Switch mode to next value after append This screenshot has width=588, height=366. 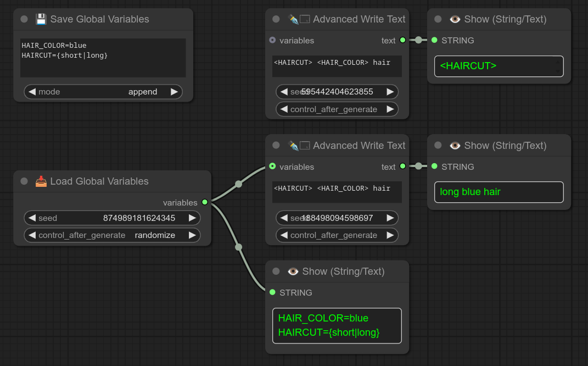tap(174, 92)
